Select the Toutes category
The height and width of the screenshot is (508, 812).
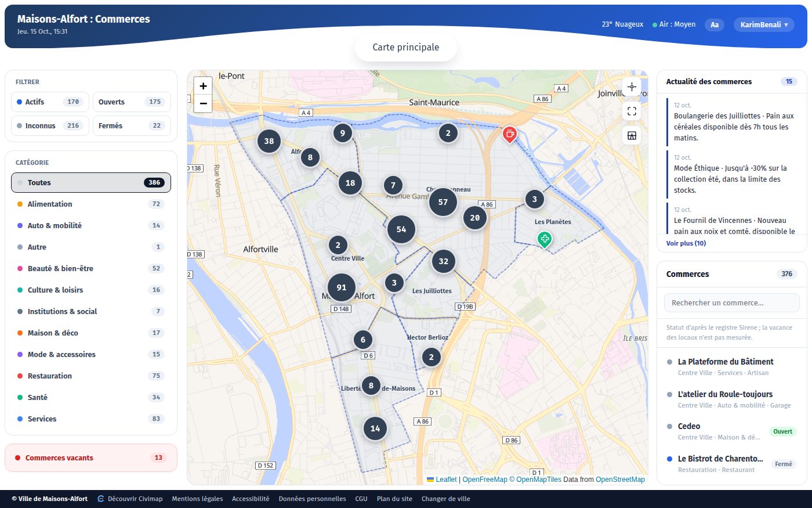(91, 182)
